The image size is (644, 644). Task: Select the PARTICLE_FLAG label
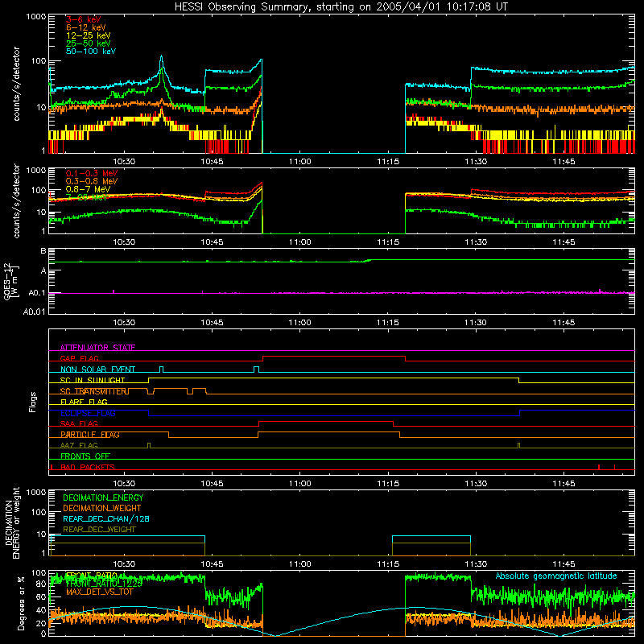(90, 435)
